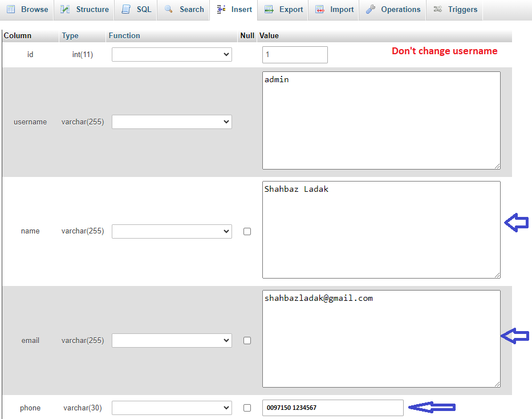Click the Triggers tab icon
Viewport: 532px width, 419px height.
tap(437, 9)
